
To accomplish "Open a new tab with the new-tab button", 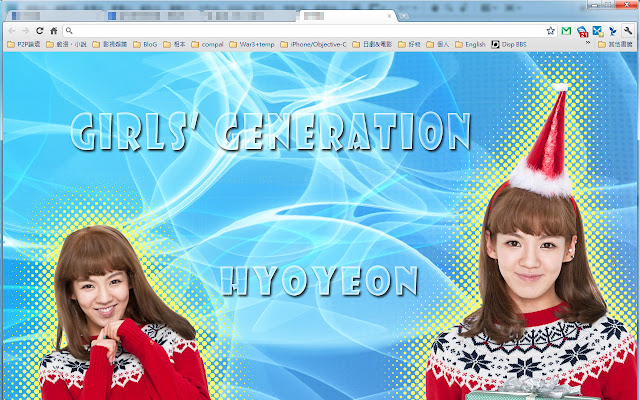I will [403, 16].
